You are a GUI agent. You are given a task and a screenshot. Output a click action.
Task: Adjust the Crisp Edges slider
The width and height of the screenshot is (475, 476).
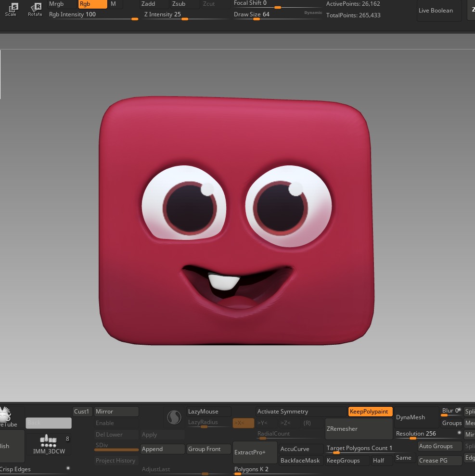point(35,470)
